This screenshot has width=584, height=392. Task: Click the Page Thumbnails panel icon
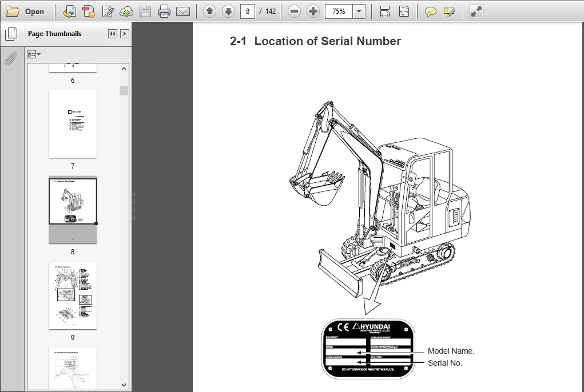(11, 34)
